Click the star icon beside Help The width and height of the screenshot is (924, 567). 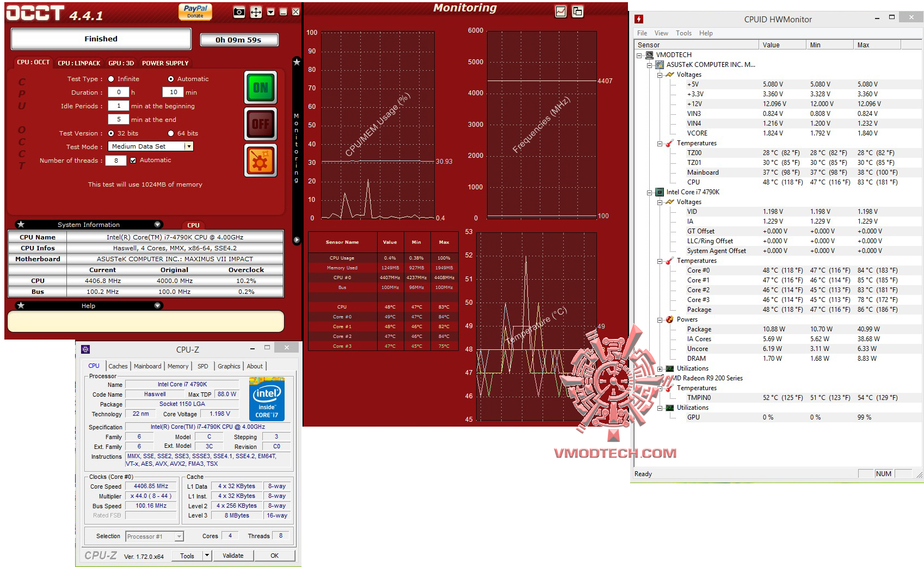point(21,305)
